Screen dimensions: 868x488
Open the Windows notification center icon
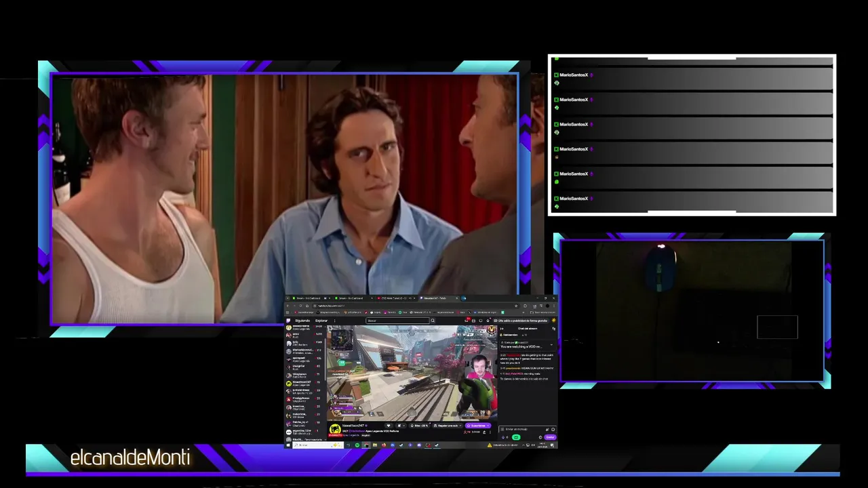pos(552,445)
